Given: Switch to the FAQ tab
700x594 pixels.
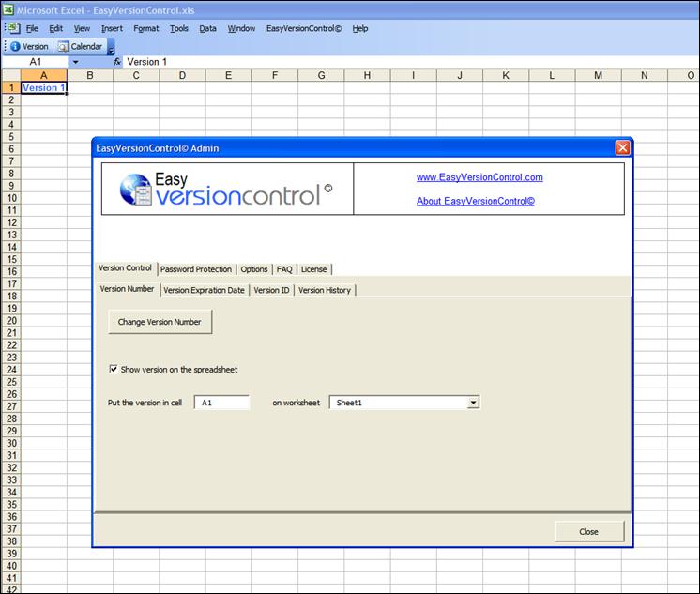Looking at the screenshot, I should click(284, 269).
